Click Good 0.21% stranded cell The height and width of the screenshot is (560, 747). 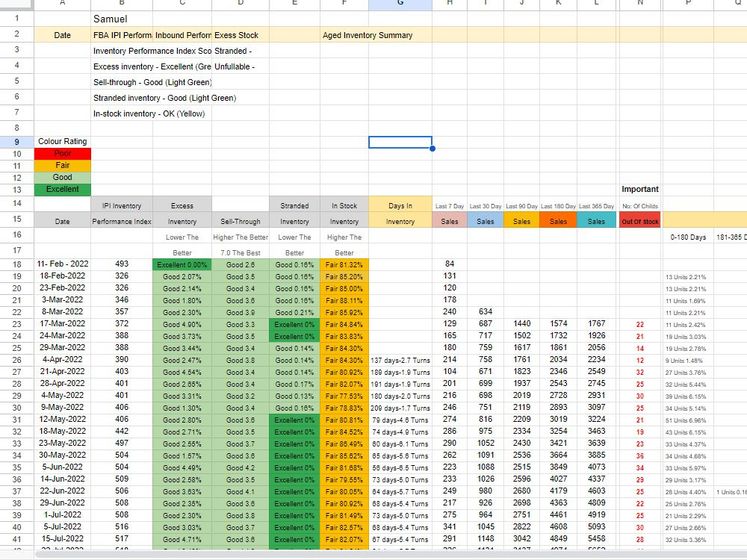point(294,312)
